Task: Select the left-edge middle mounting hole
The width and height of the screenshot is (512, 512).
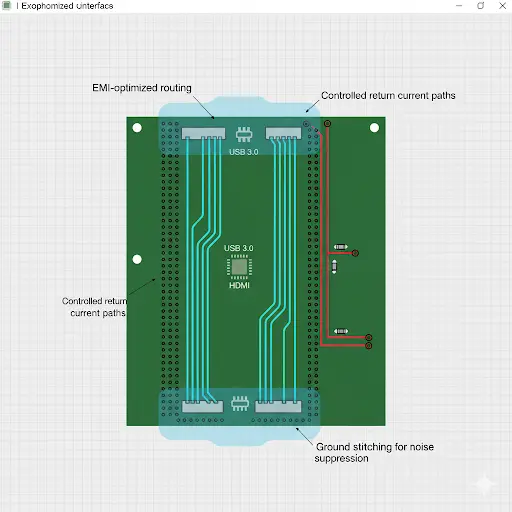Action: pyautogui.click(x=137, y=259)
